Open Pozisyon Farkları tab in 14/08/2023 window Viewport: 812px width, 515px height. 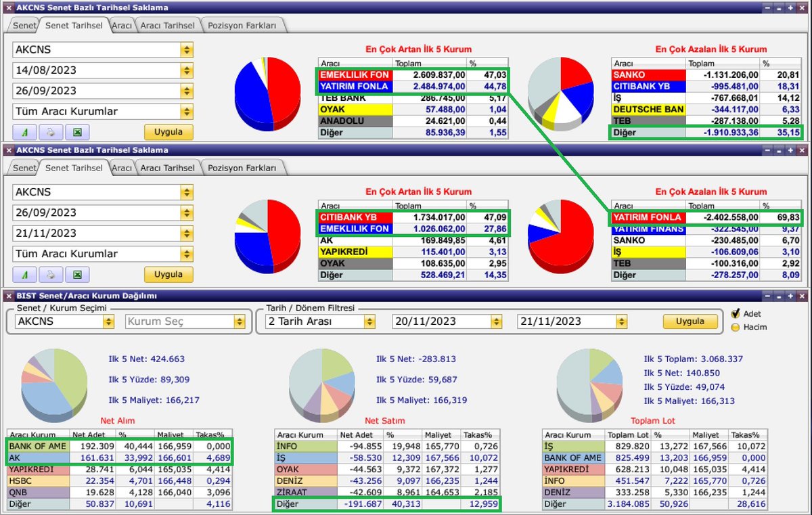point(242,25)
